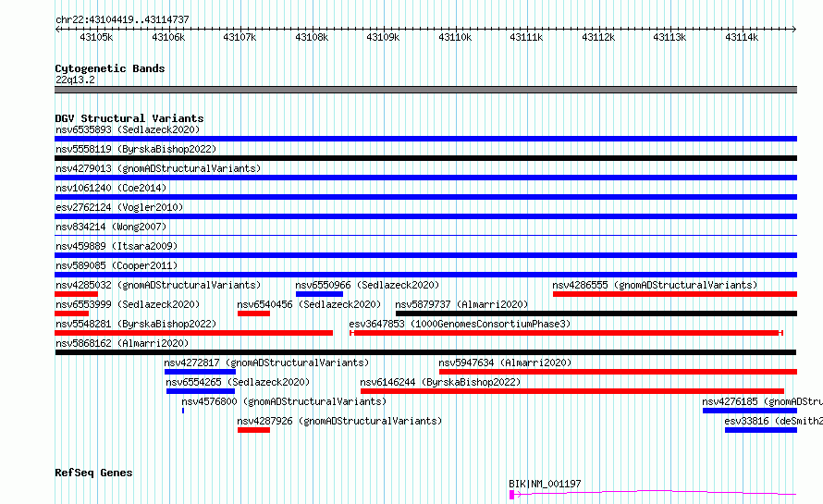Open esv3647853 (1000GenomesConsortiumPhase3) label
The width and height of the screenshot is (823, 504).
coord(460,324)
